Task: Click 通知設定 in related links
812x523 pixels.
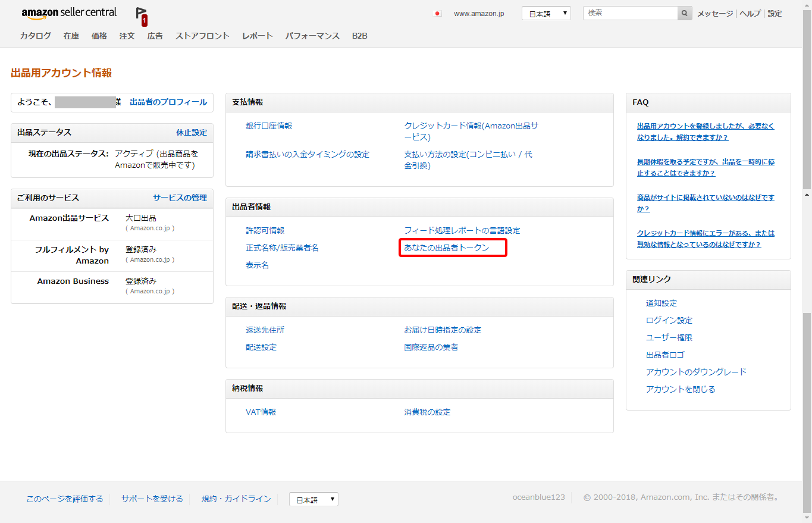Action: click(x=661, y=303)
